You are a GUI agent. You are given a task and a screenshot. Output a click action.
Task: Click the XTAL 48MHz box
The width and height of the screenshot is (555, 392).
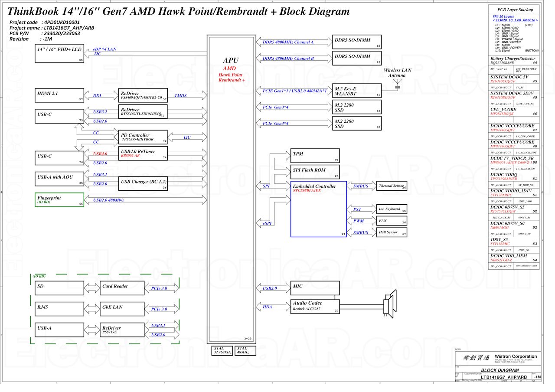click(x=245, y=350)
